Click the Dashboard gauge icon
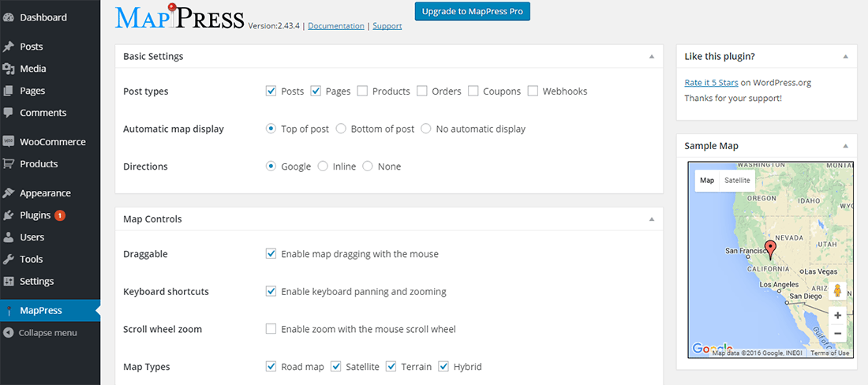The height and width of the screenshot is (385, 868). coord(9,17)
